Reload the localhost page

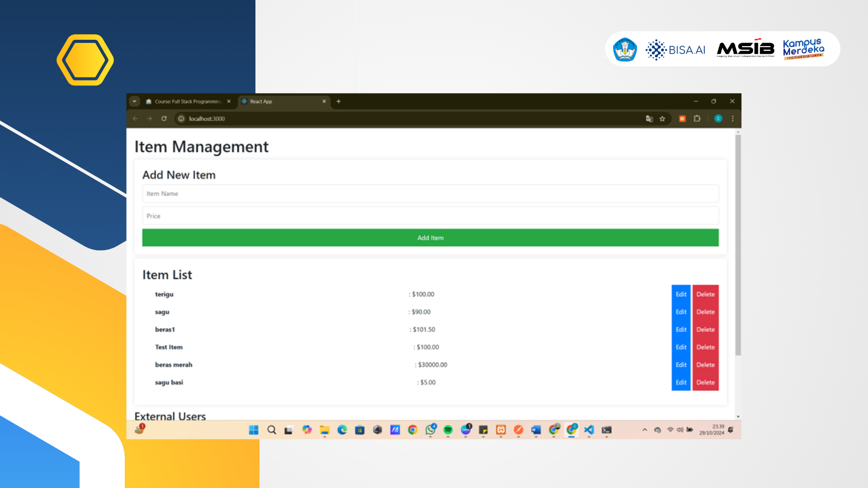click(x=164, y=118)
